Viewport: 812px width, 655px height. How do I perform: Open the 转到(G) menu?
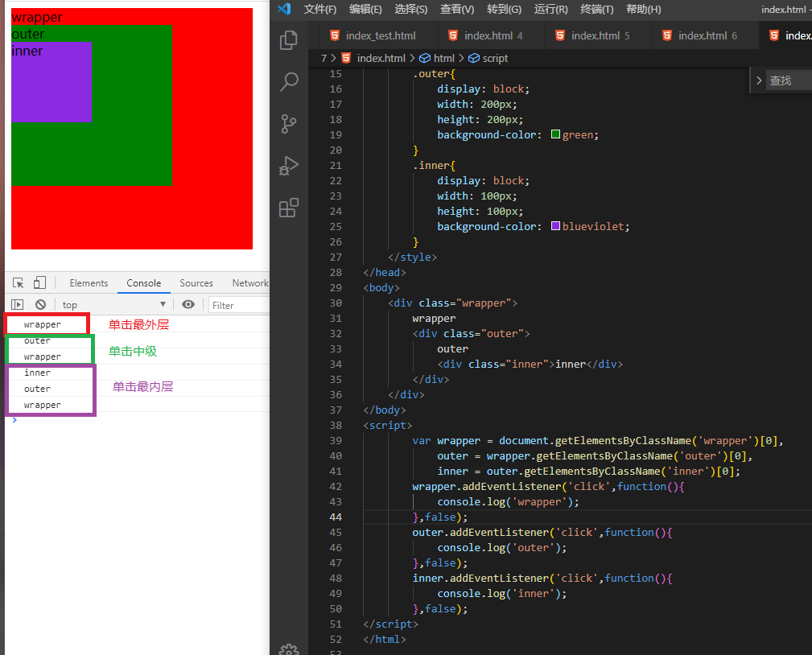(x=504, y=10)
